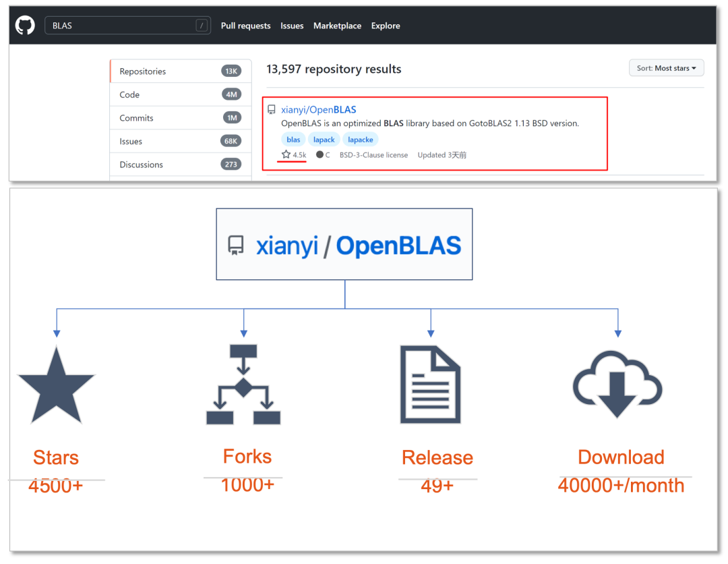This screenshot has width=728, height=564.
Task: Go to Marketplace in the header
Action: tap(337, 26)
